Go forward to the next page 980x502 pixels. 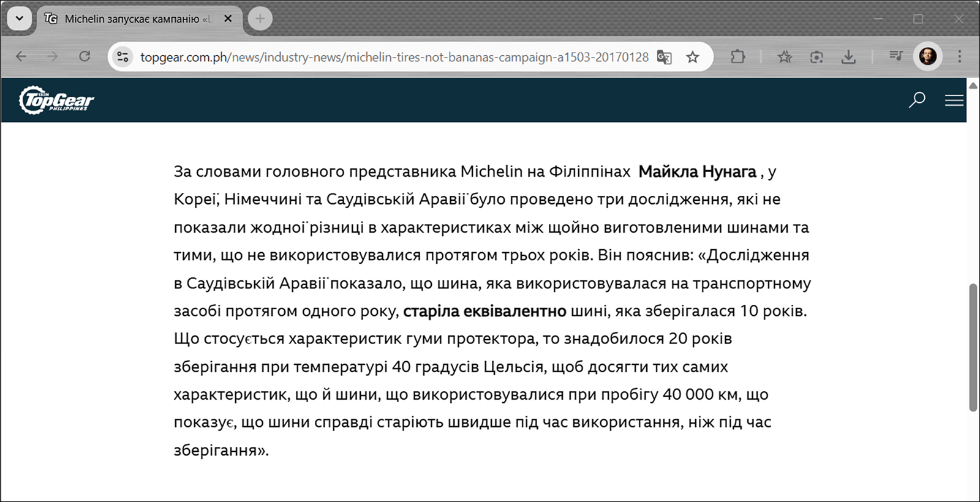[53, 57]
